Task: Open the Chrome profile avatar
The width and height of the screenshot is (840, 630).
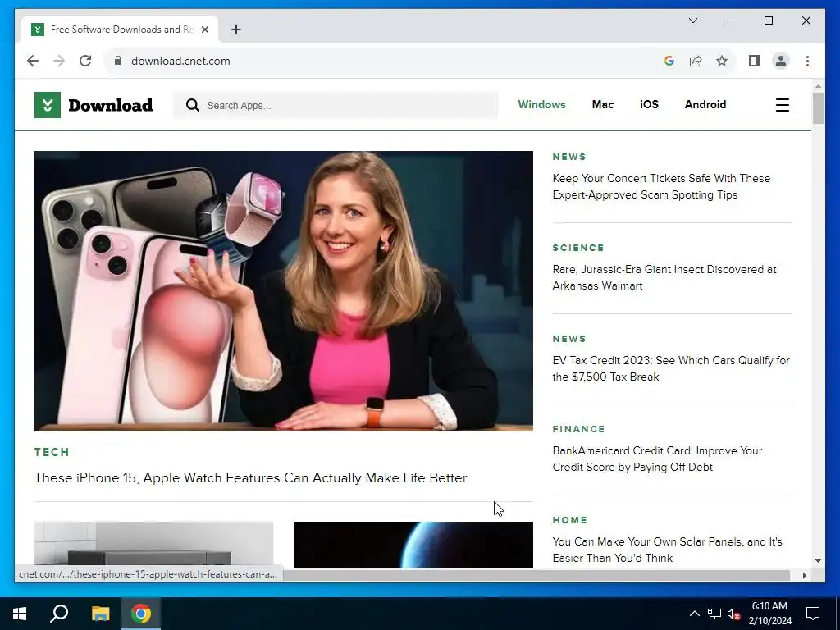Action: point(781,61)
